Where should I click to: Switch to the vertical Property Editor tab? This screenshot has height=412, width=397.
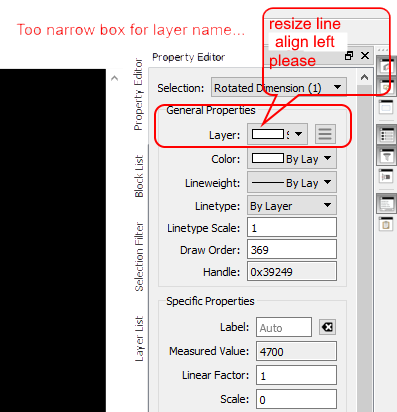point(138,94)
